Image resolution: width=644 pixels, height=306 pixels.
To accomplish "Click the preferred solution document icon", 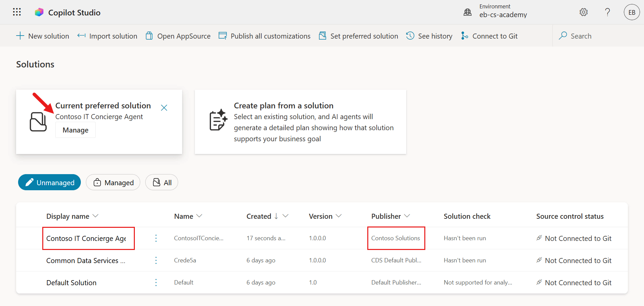I will tap(38, 122).
